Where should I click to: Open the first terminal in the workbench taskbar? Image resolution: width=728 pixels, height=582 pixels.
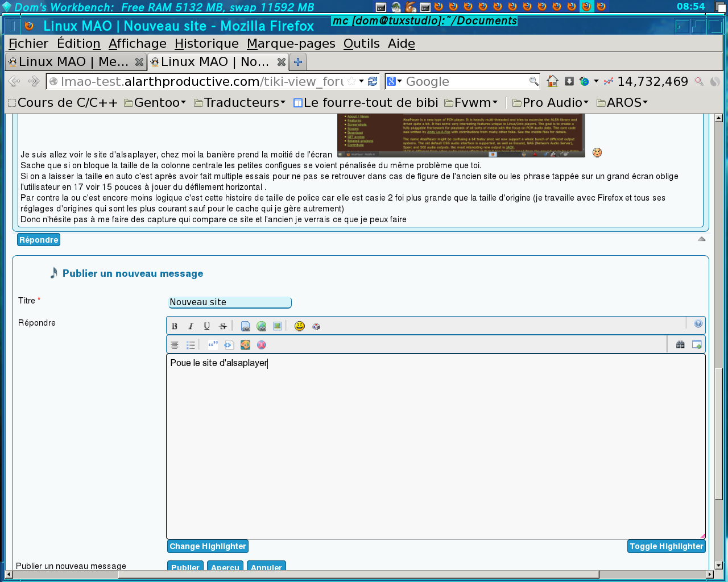(381, 7)
